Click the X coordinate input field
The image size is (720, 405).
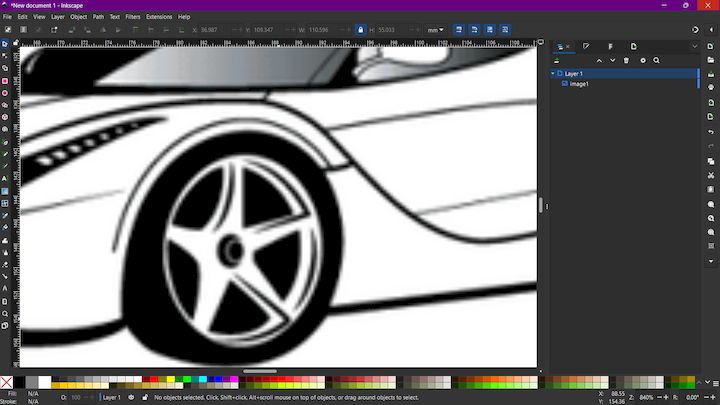[x=218, y=30]
